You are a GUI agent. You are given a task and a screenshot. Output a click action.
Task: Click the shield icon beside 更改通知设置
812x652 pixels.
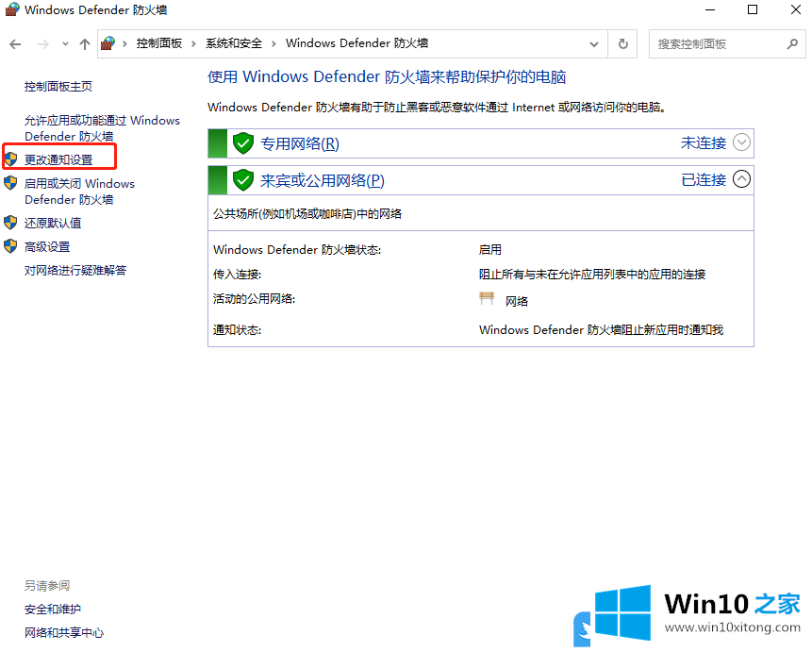tap(11, 159)
